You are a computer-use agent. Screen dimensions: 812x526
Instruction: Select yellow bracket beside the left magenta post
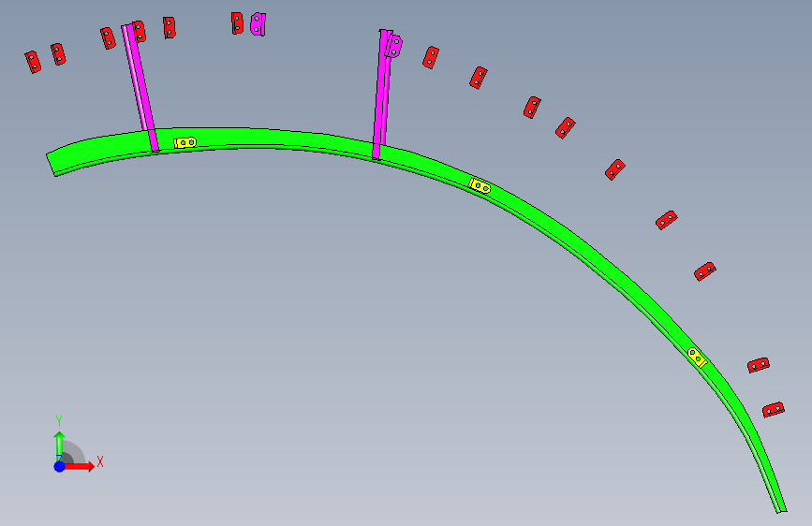pyautogui.click(x=185, y=142)
